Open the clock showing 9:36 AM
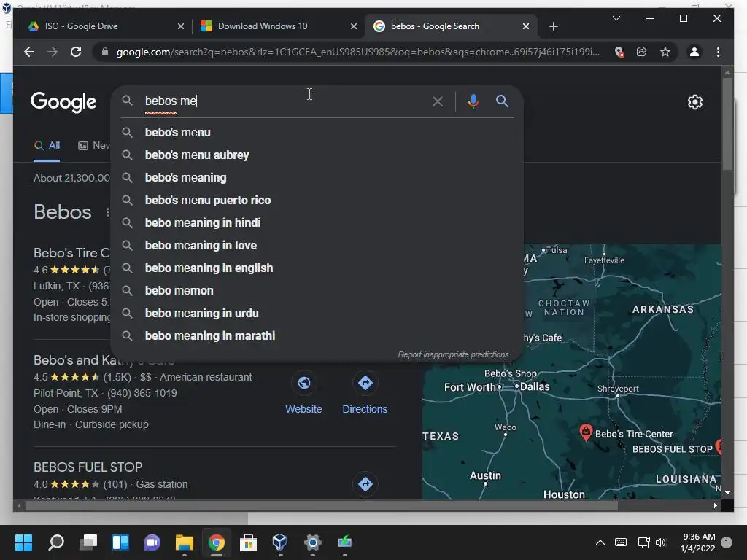This screenshot has width=747, height=560. [x=698, y=542]
